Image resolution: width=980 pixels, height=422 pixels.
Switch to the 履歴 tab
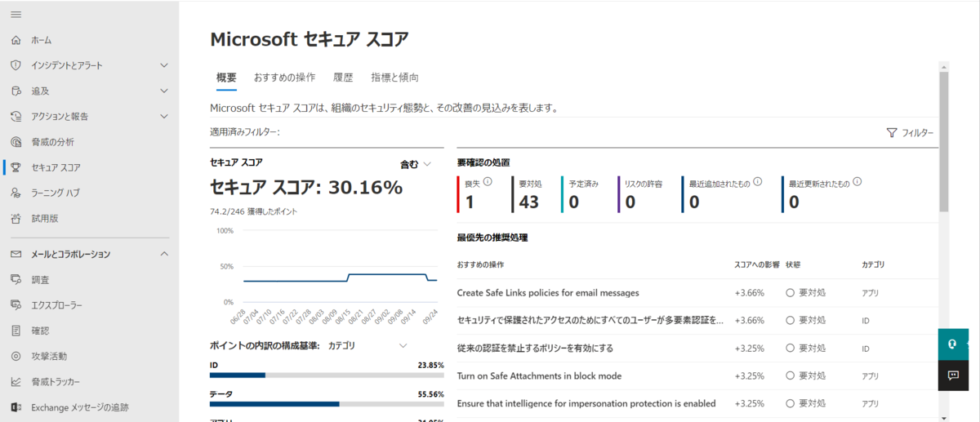click(x=343, y=78)
